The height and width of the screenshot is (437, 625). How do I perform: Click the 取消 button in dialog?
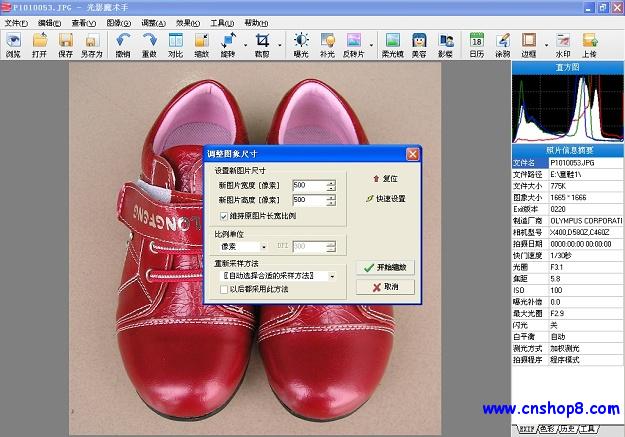click(x=385, y=287)
